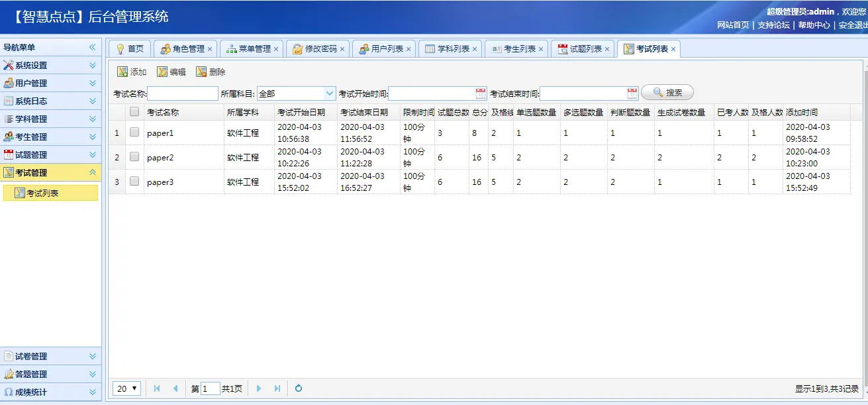Click the 考试列表 tree item icon
The height and width of the screenshot is (405, 868).
(20, 193)
